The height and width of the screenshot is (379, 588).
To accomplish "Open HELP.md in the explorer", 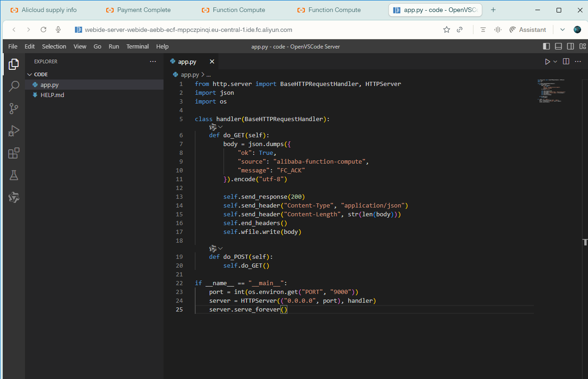I will coord(52,95).
